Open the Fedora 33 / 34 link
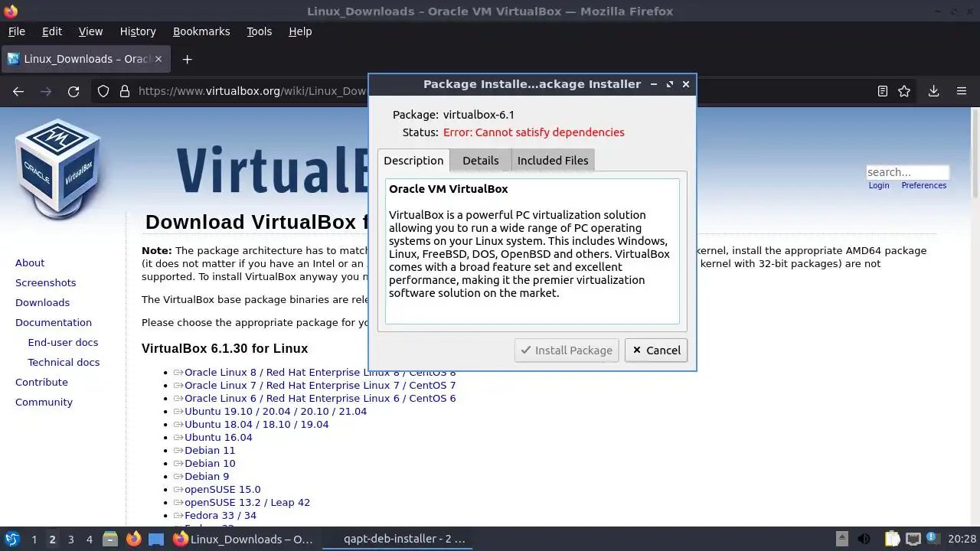Image resolution: width=980 pixels, height=551 pixels. (x=220, y=515)
